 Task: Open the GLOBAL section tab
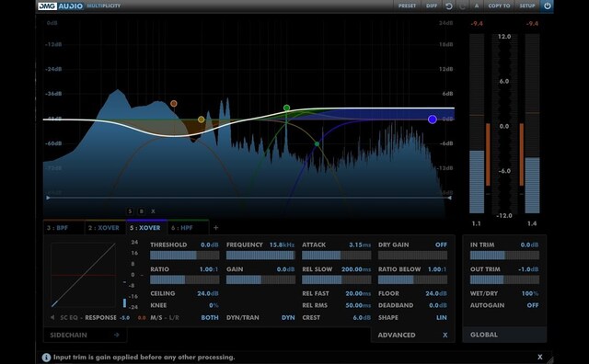pyautogui.click(x=504, y=335)
